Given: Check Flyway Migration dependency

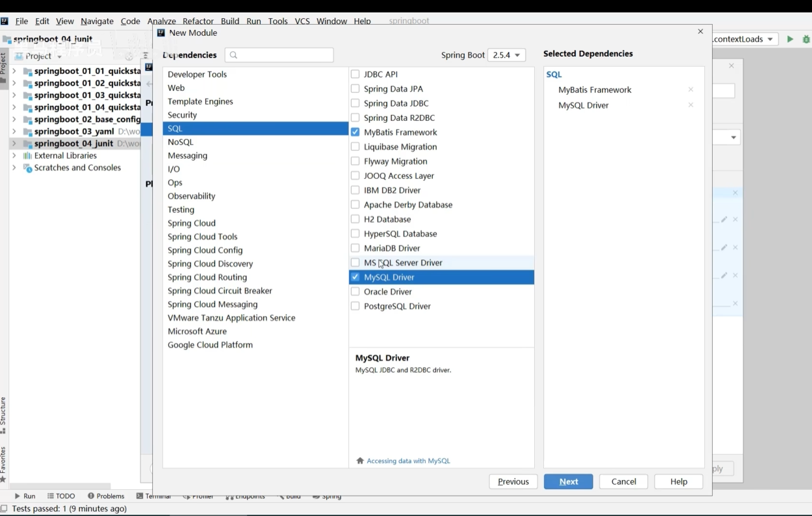Looking at the screenshot, I should (355, 161).
